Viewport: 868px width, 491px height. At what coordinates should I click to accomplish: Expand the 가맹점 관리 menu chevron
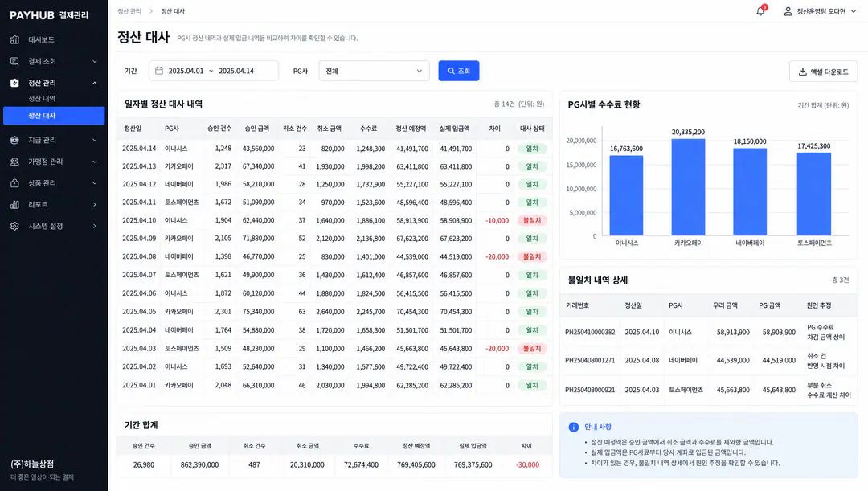95,162
